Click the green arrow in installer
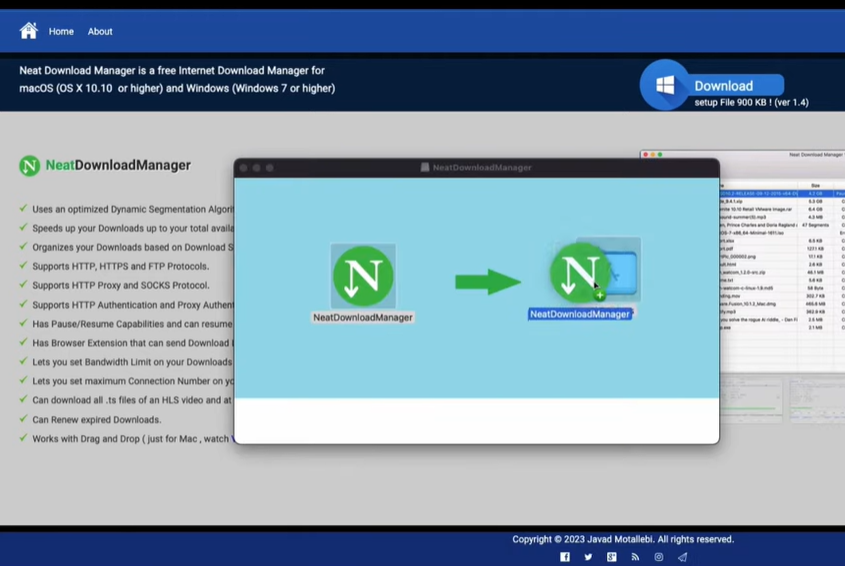 [487, 282]
